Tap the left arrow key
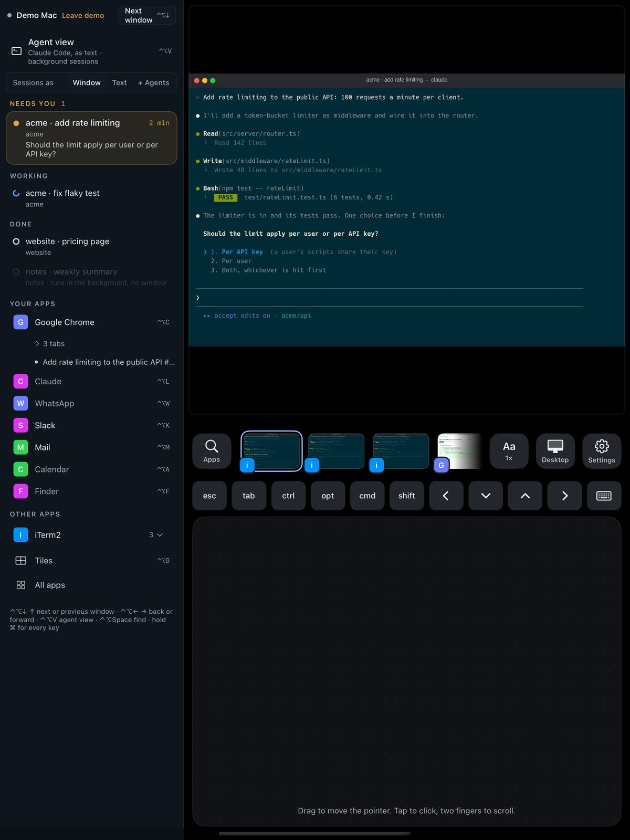 pyautogui.click(x=446, y=496)
